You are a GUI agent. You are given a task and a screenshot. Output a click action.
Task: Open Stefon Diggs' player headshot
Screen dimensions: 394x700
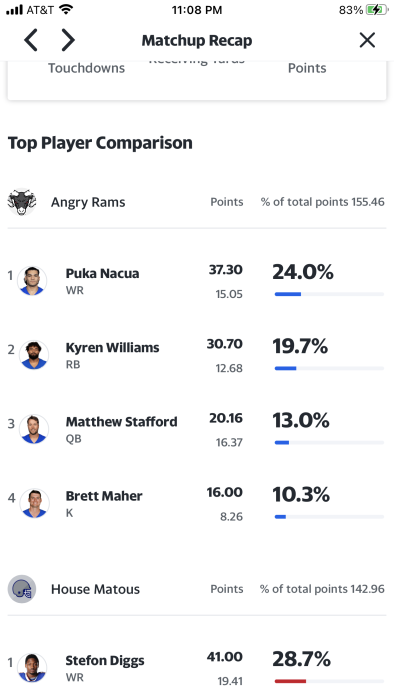click(x=32, y=667)
